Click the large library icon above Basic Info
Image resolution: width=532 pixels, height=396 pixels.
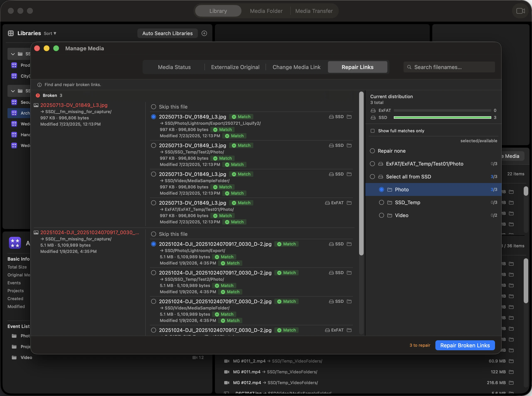pyautogui.click(x=15, y=243)
